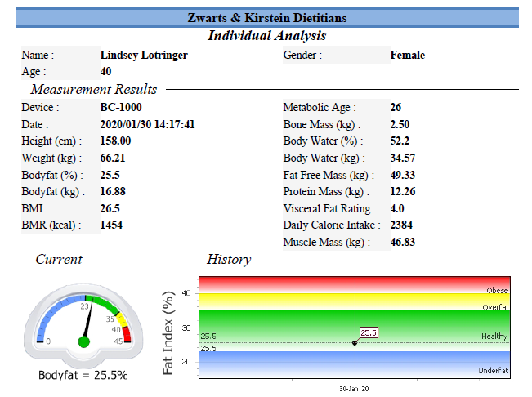The image size is (532, 397).
Task: Click the Body Water (kg) value 34.57
Action: [x=403, y=158]
